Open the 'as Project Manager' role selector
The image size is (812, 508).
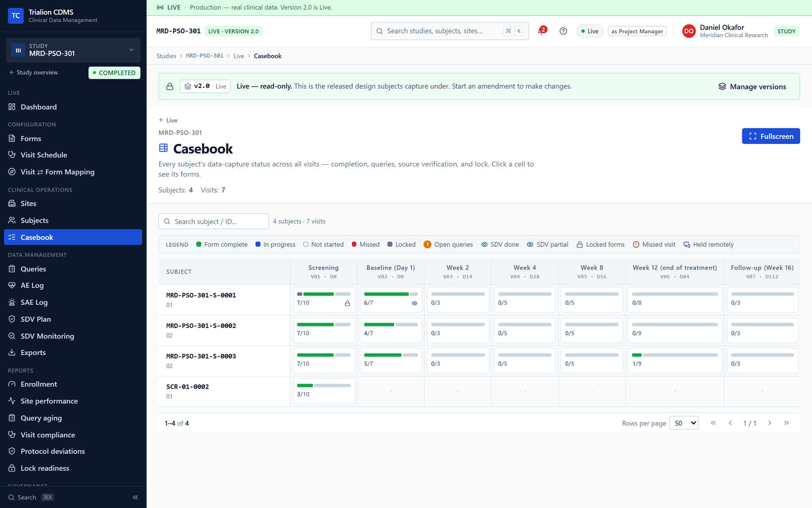click(637, 31)
